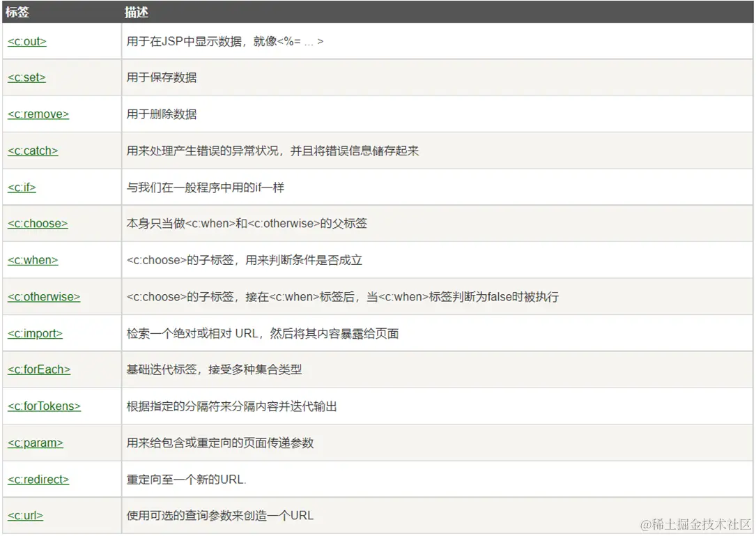Click description '本身只当做<c:when>和<c:otherwise>的父标签'
This screenshot has width=756, height=536.
247,223
